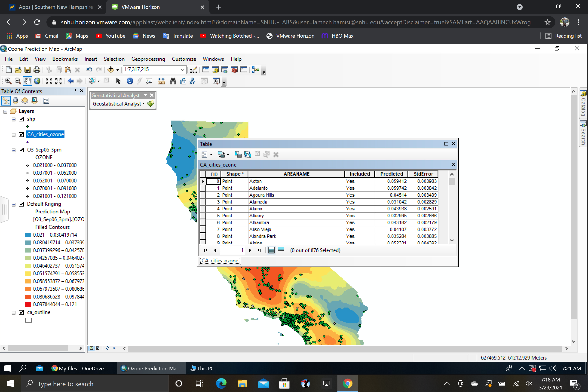Open Table Options dropdown
The image size is (588, 392).
[x=207, y=155]
